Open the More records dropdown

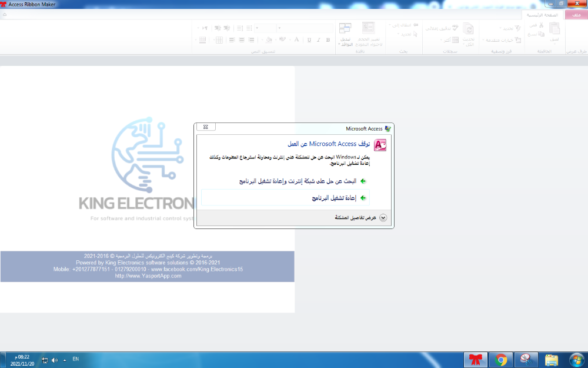coord(450,40)
